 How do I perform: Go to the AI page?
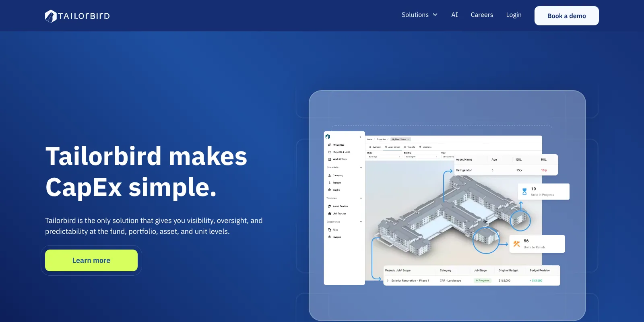click(454, 15)
